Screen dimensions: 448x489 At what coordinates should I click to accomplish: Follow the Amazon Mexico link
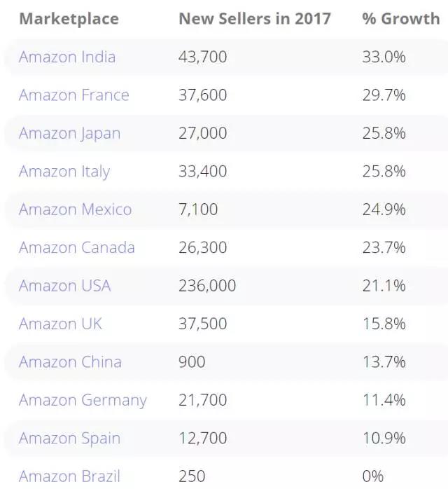[75, 209]
